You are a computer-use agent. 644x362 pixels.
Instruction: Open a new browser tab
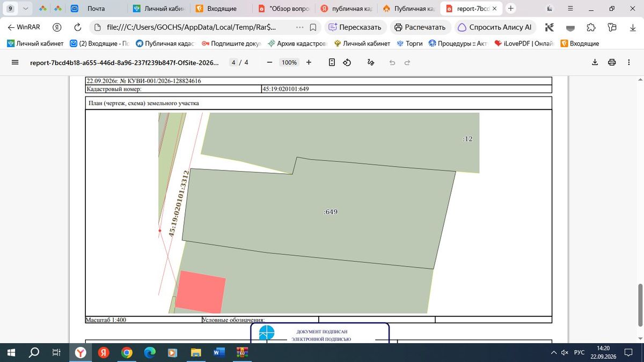click(511, 9)
